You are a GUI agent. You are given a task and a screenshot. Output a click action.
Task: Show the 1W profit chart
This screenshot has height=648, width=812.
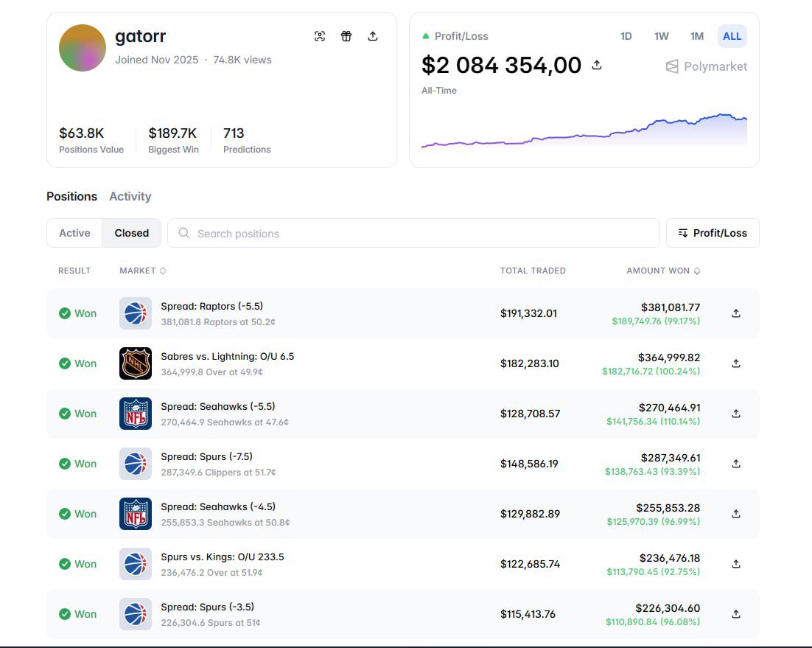tap(662, 36)
